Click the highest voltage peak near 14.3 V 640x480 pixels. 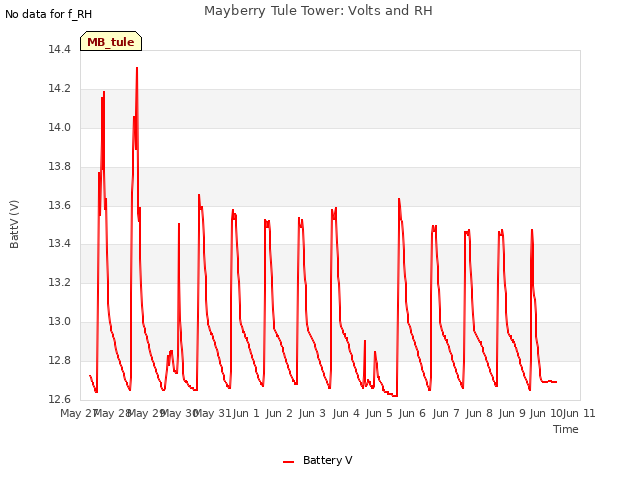[x=137, y=69]
